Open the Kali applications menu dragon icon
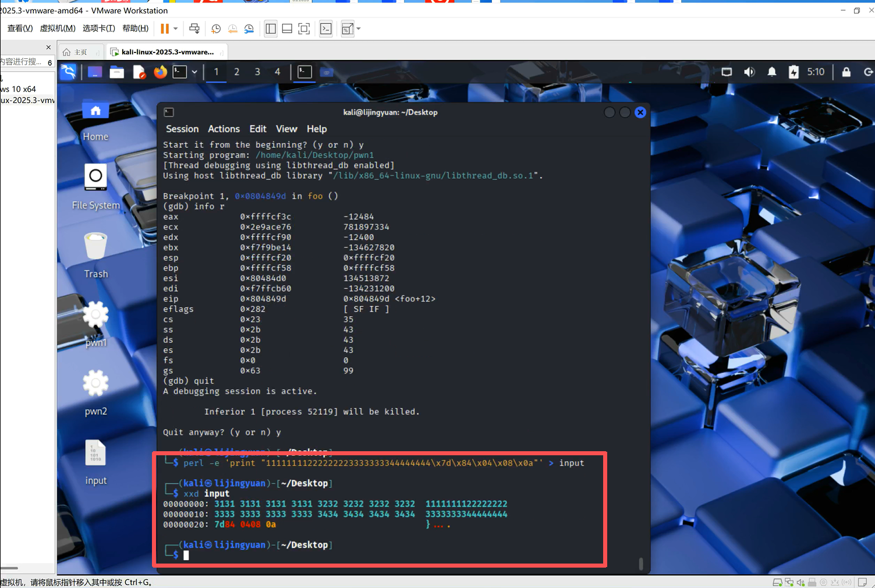This screenshot has width=875, height=588. point(68,72)
